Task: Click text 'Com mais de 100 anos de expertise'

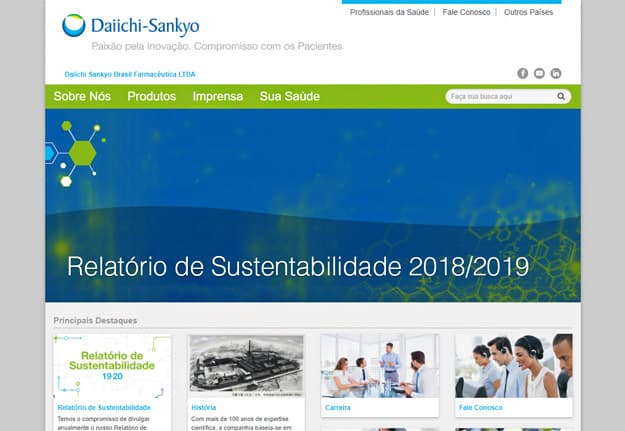Action: 240,419
